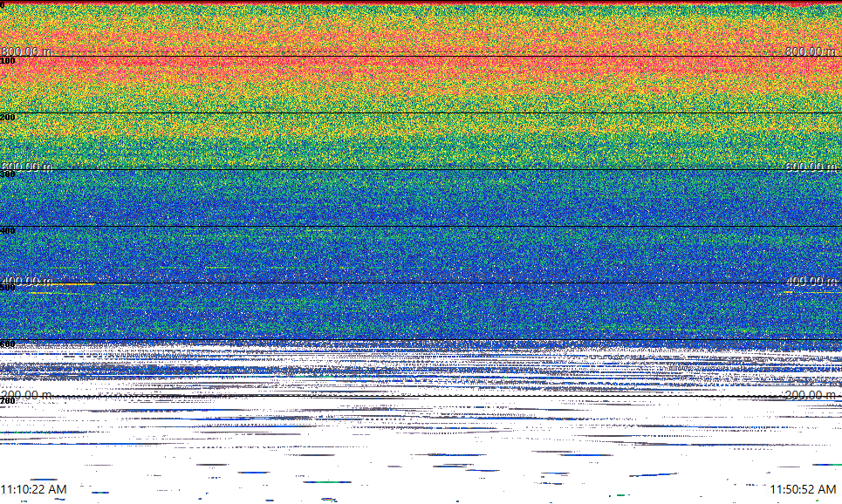
Task: Select the bold 600 range marker label
Action: pyautogui.click(x=8, y=344)
